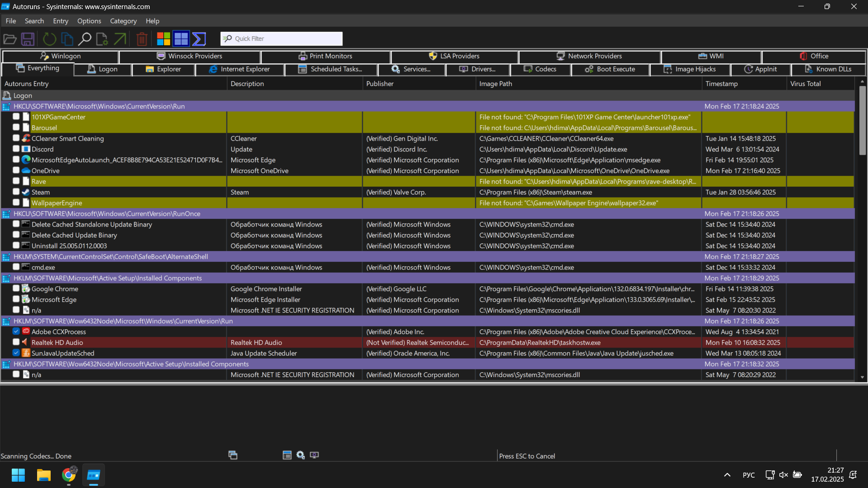Click the blue Windows entries toolbar icon
Viewport: 868px width, 488px height.
(x=181, y=39)
